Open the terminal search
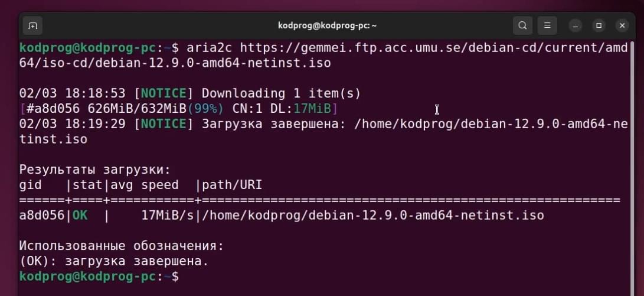 click(x=522, y=25)
